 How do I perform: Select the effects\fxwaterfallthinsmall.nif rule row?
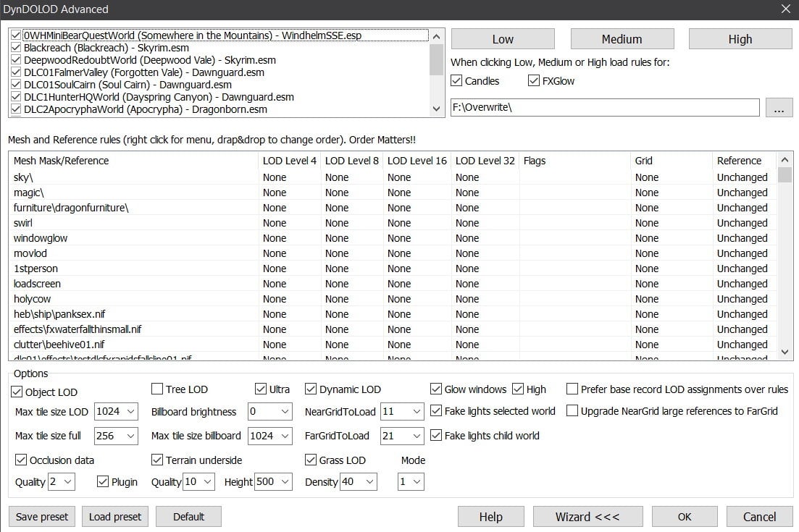(393, 329)
